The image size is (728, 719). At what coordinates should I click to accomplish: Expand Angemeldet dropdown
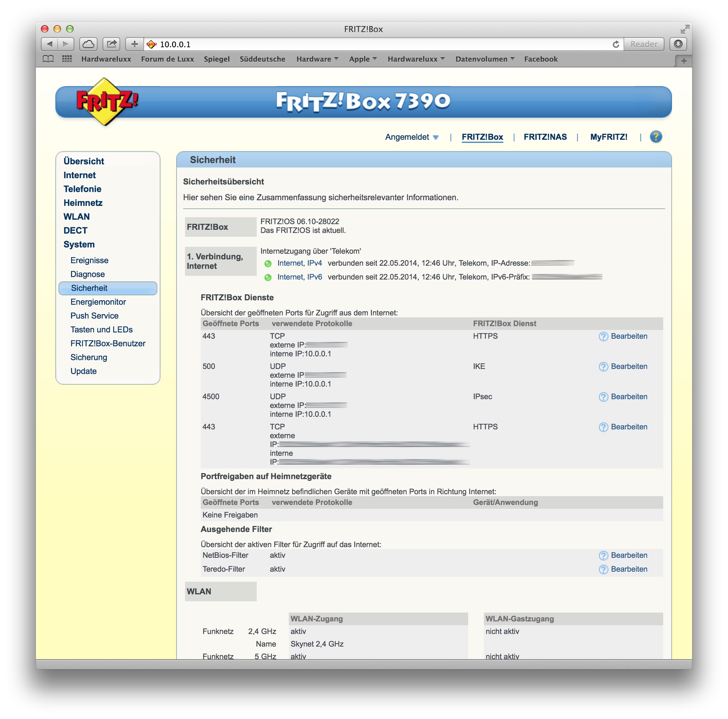point(412,137)
